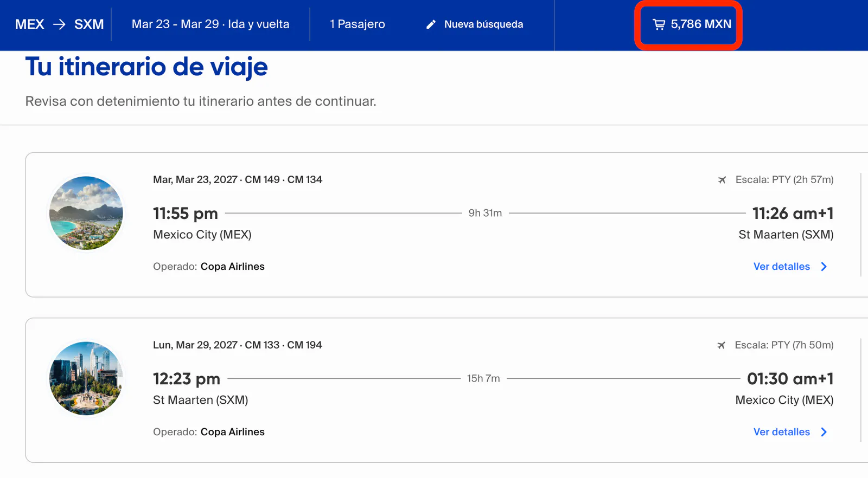The height and width of the screenshot is (478, 868).
Task: Click the 15h 7m duration label
Action: [x=483, y=379]
